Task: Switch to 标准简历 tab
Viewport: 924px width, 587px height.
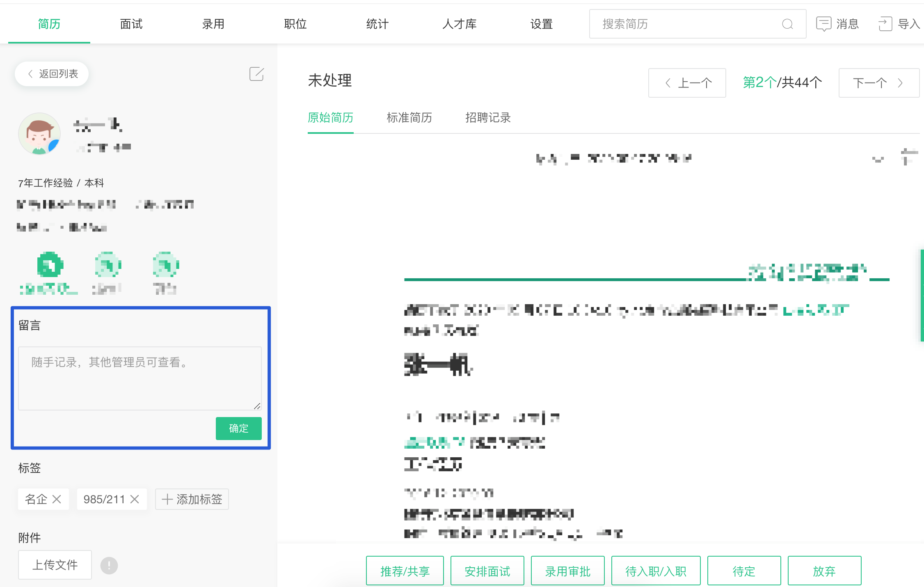Action: (x=409, y=118)
